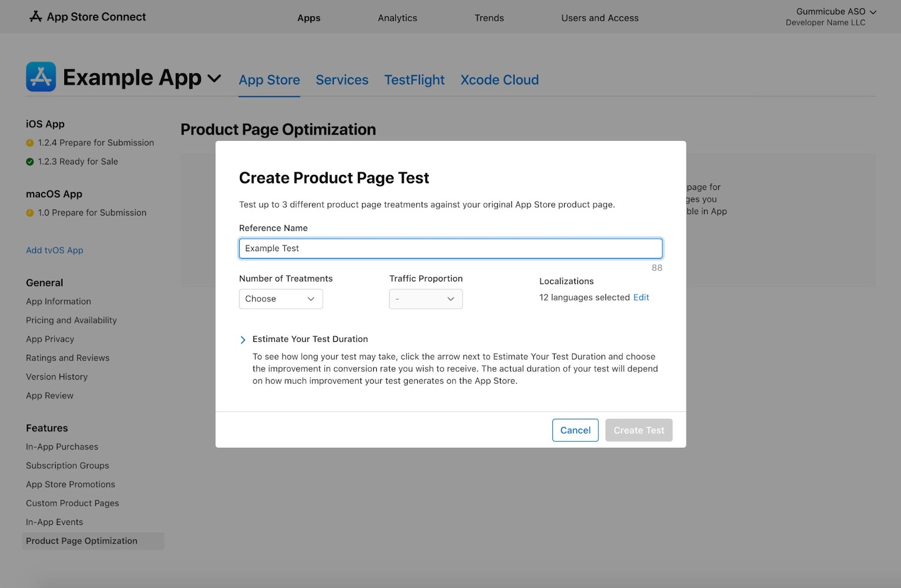Click yellow status dot for macOS 1.0
Screen dimensions: 901x588
[x=30, y=213]
